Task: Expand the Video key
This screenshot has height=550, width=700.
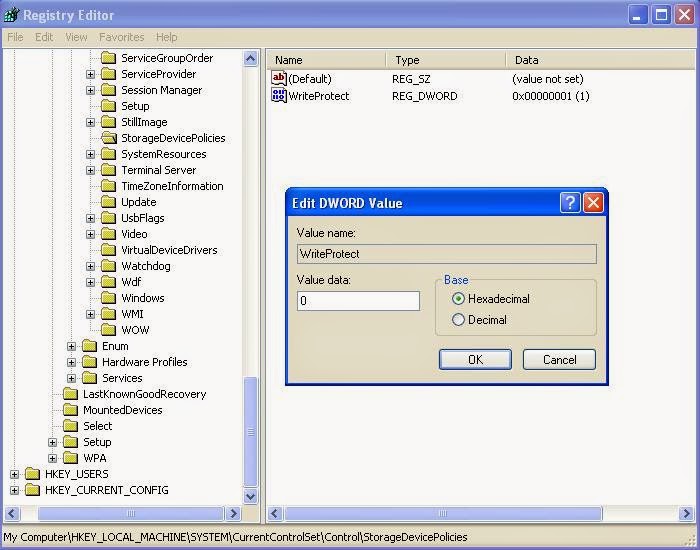Action: tap(90, 234)
